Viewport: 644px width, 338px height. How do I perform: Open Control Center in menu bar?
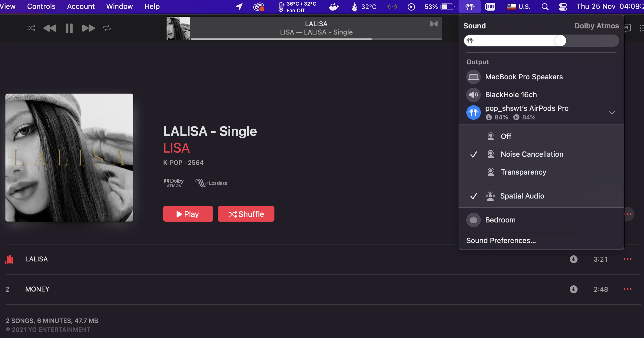tap(563, 7)
